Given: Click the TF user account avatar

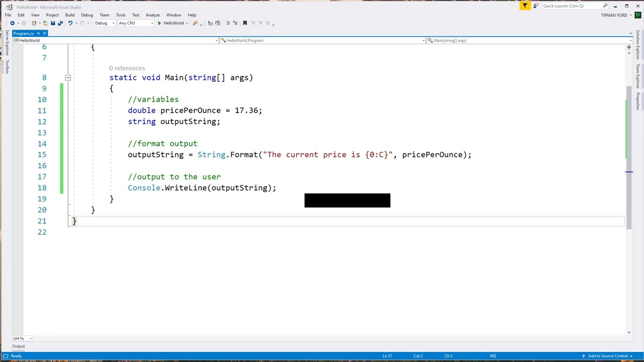Looking at the screenshot, I should pyautogui.click(x=638, y=15).
